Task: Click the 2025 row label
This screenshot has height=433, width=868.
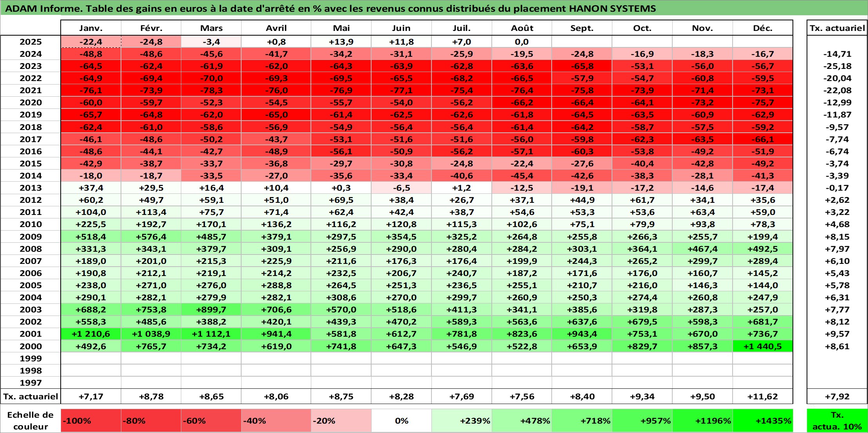Action: tap(31, 42)
